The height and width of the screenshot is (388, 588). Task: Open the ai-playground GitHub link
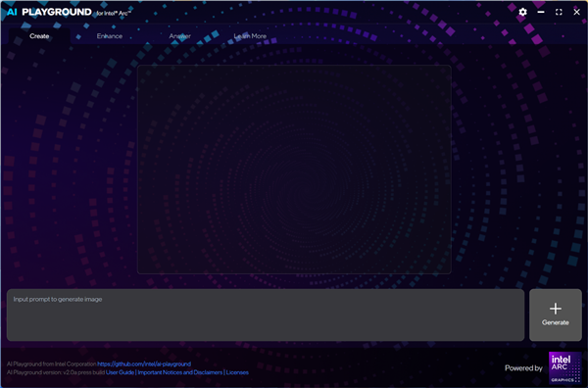tap(144, 364)
